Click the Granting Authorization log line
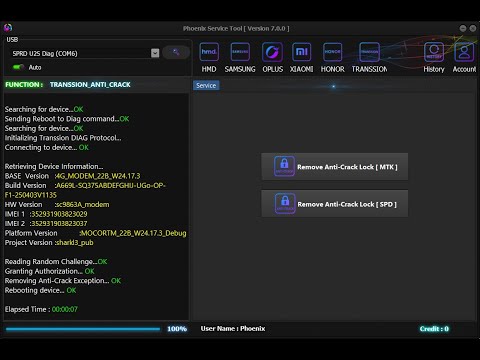This screenshot has width=480, height=360. tap(50, 271)
